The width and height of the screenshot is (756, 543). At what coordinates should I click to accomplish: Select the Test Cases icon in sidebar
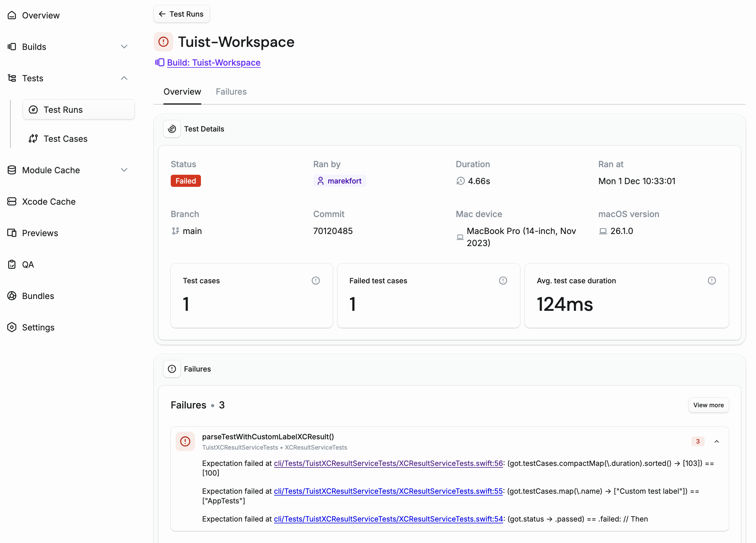click(33, 138)
